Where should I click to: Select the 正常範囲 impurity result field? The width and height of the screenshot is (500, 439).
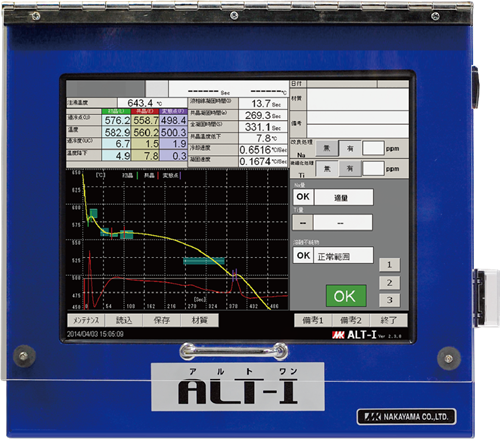click(x=343, y=256)
